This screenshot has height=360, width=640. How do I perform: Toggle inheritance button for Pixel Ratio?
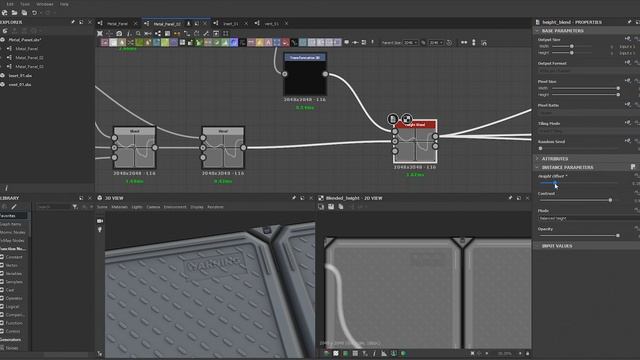(627, 104)
